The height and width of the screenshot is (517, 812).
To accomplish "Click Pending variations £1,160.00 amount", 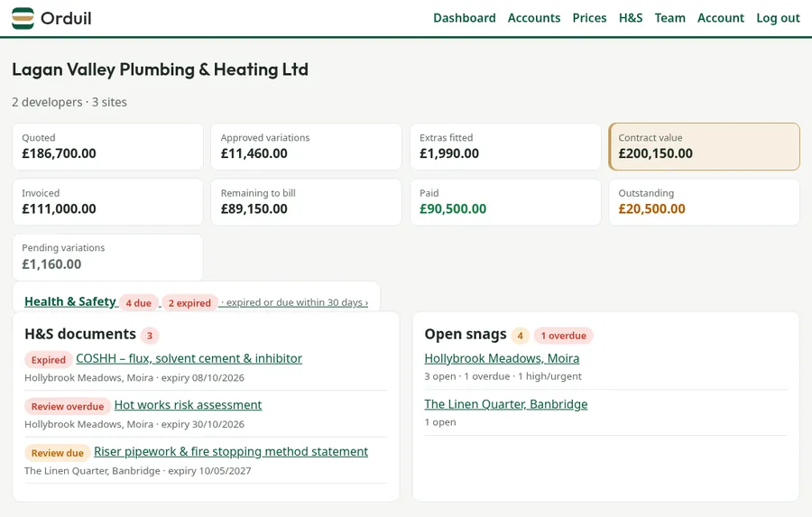I will point(51,264).
